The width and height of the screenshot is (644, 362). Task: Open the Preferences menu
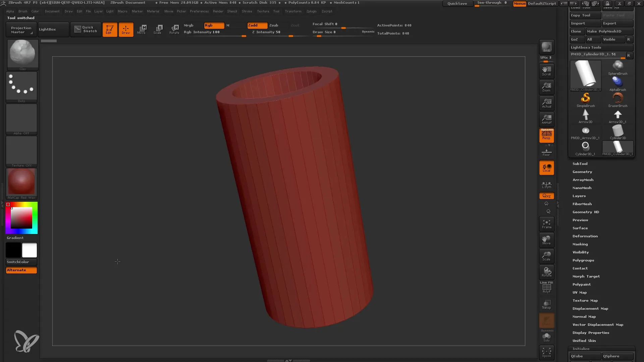point(198,11)
